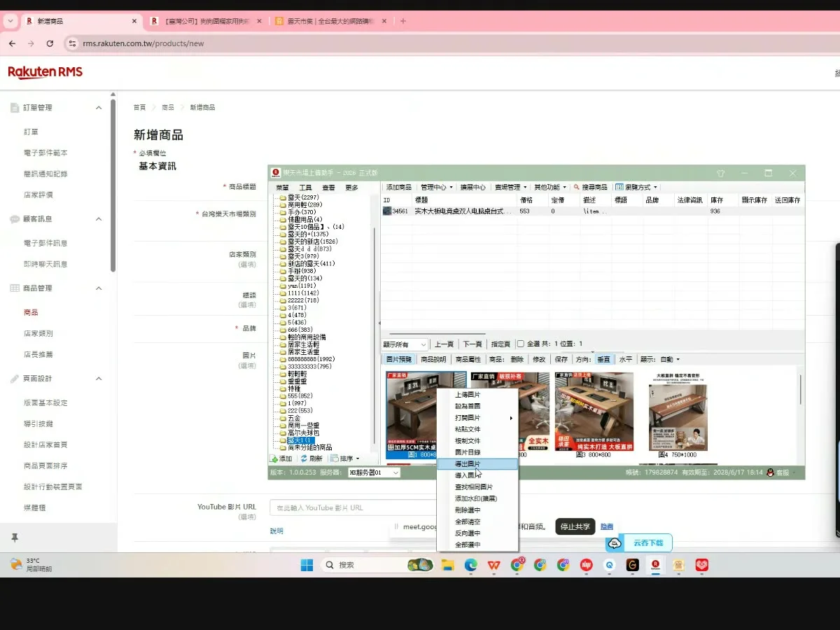This screenshot has height=630, width=840.
Task: Choose 上傳圖片 from the context menu
Action: pyautogui.click(x=477, y=395)
